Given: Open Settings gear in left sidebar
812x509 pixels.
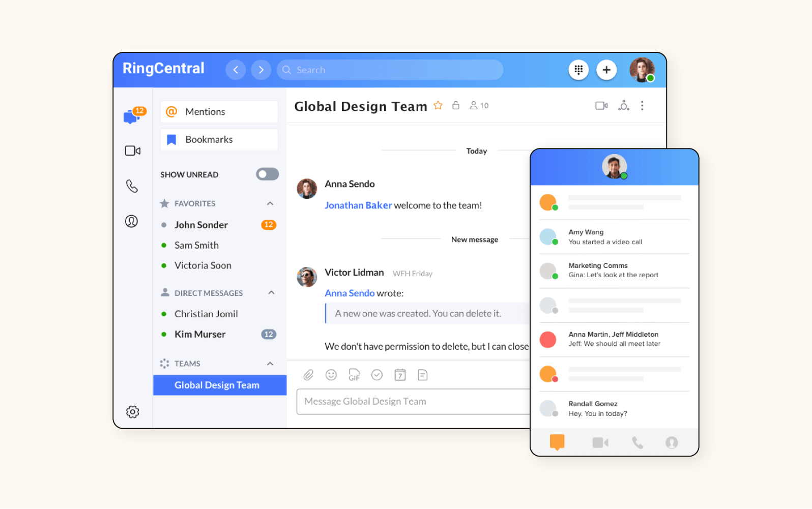Looking at the screenshot, I should coord(132,411).
